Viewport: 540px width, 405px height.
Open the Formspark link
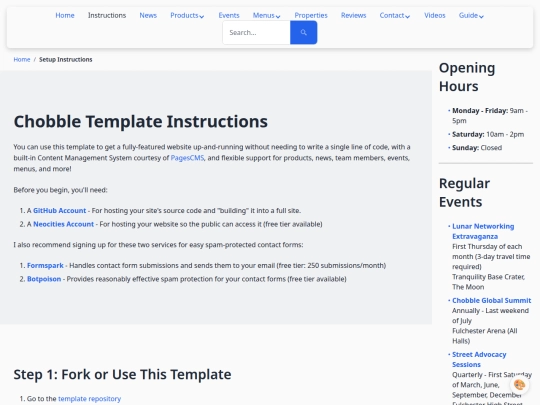pos(45,266)
